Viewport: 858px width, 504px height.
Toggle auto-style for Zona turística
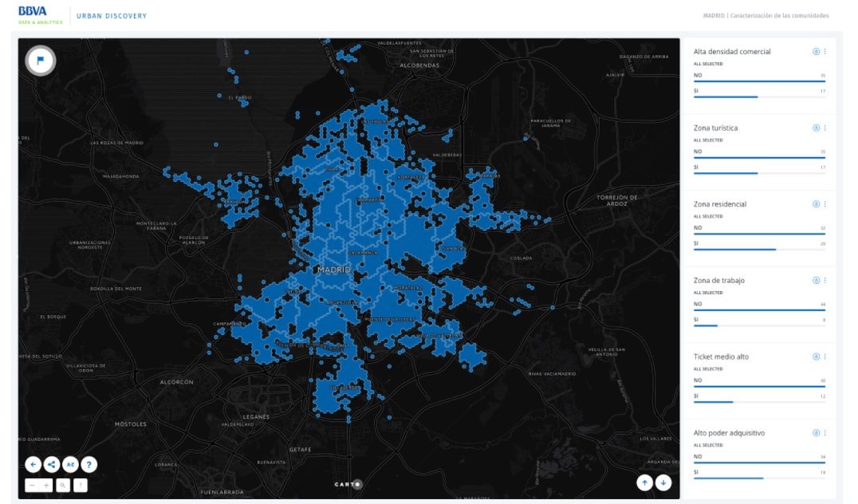pyautogui.click(x=816, y=128)
